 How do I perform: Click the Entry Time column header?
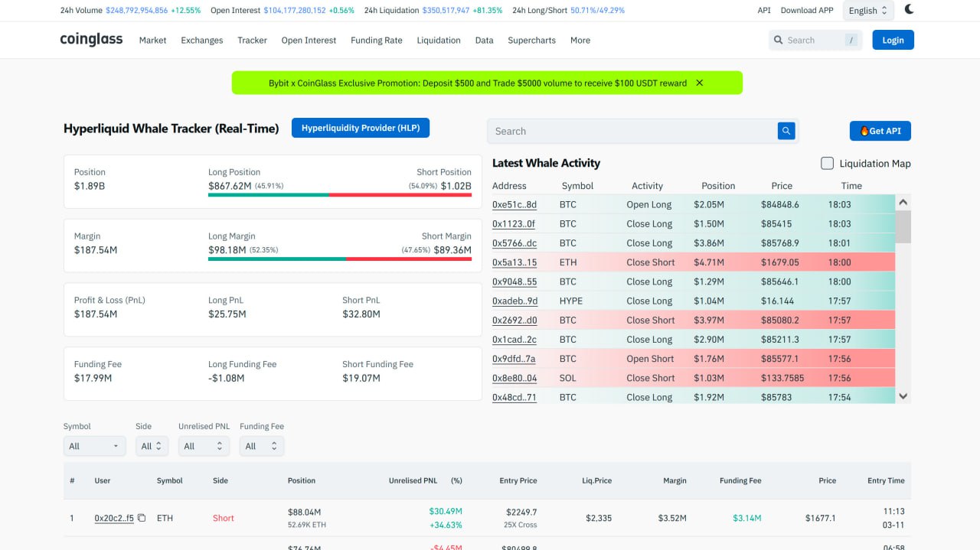pos(886,480)
